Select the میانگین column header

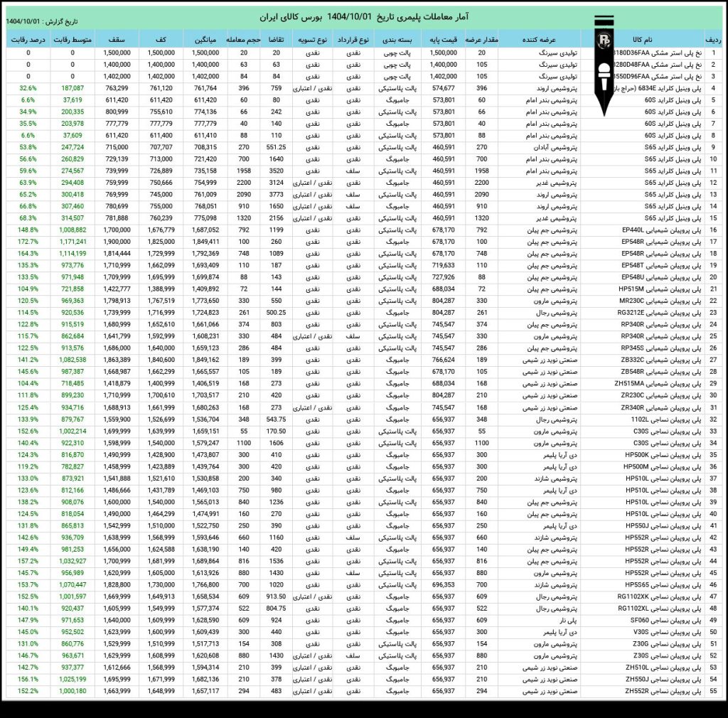[x=205, y=40]
